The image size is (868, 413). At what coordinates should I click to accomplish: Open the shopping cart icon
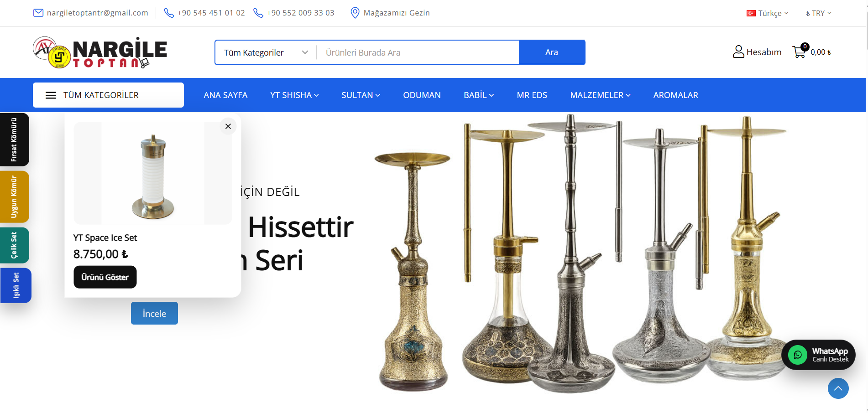click(799, 52)
